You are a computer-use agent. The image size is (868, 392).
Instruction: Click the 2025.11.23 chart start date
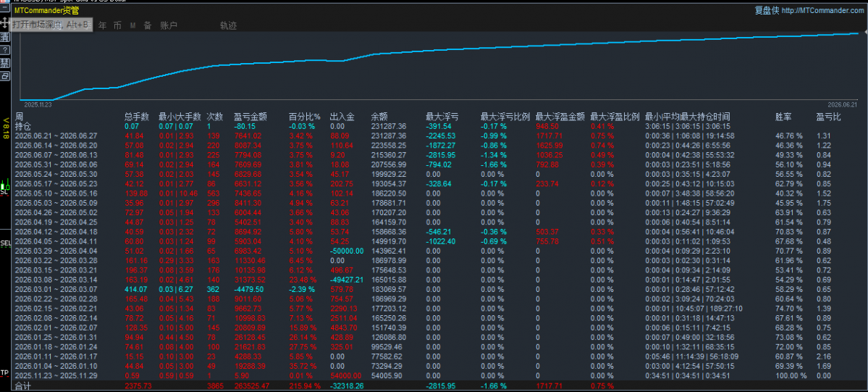38,104
